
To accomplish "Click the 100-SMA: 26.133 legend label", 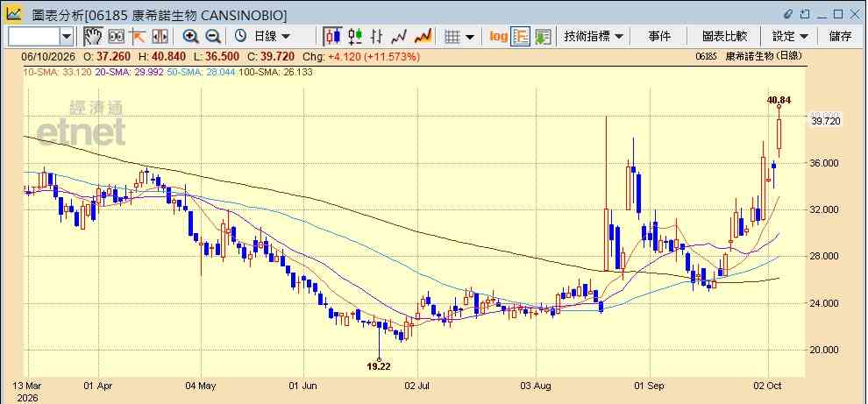I will pos(275,72).
